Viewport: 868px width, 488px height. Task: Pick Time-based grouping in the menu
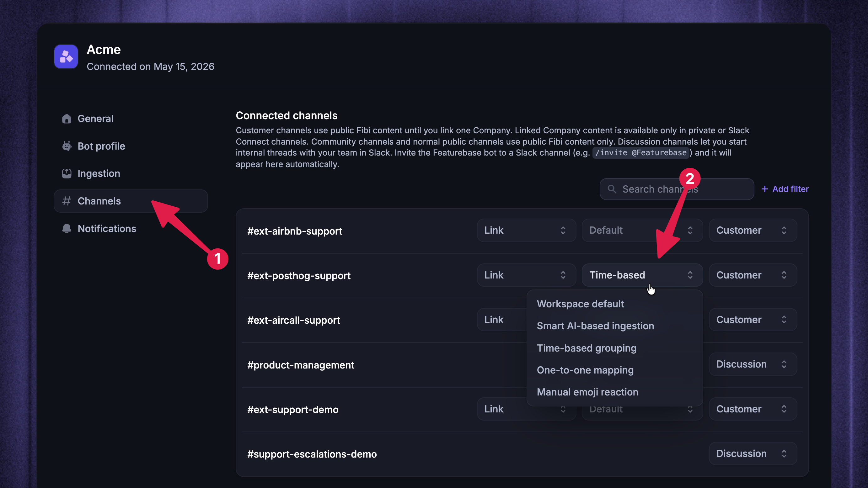[615, 348]
